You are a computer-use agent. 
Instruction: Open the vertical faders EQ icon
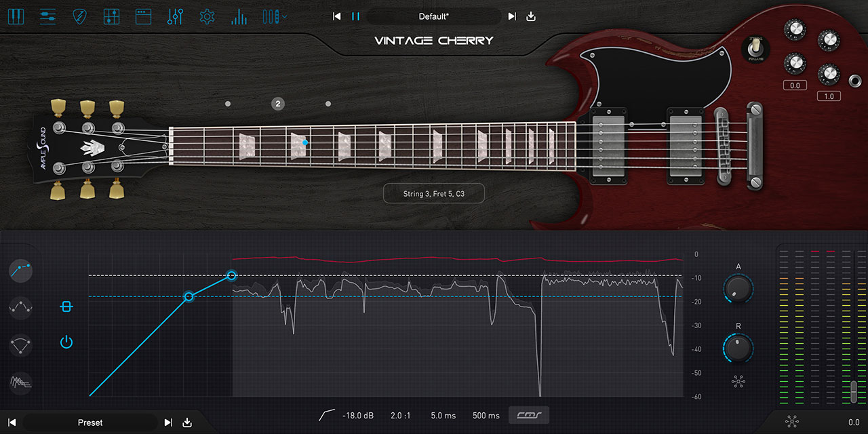pos(175,16)
